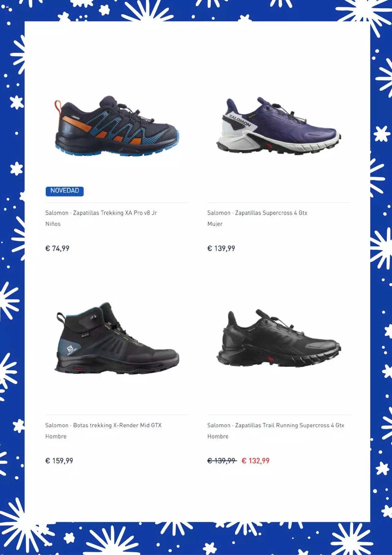392x555 pixels.
Task: Open Salomon Zapatillas Supercross 4 Gtx title
Action: click(x=257, y=213)
